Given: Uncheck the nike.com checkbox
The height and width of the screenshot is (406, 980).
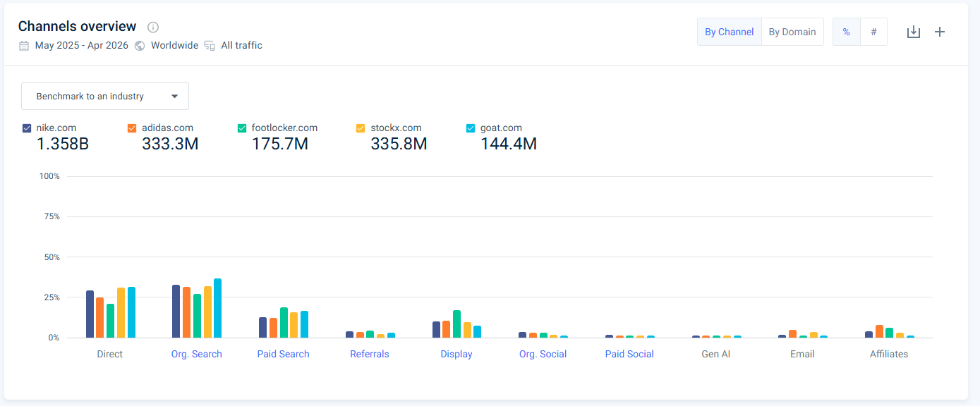Looking at the screenshot, I should point(27,128).
